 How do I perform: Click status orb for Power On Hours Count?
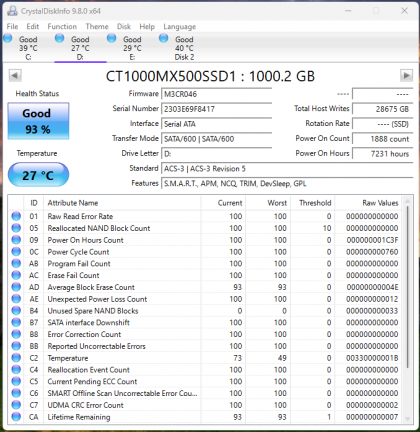(16, 240)
